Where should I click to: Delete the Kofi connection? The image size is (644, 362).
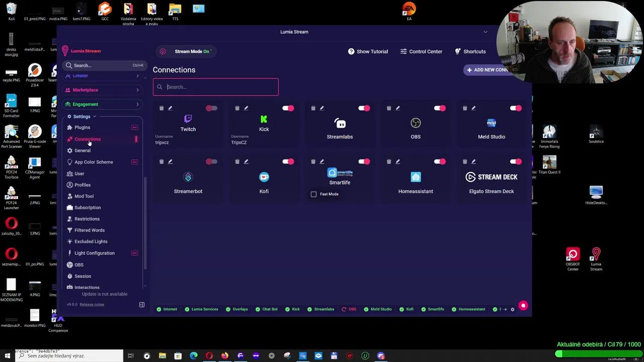(237, 161)
